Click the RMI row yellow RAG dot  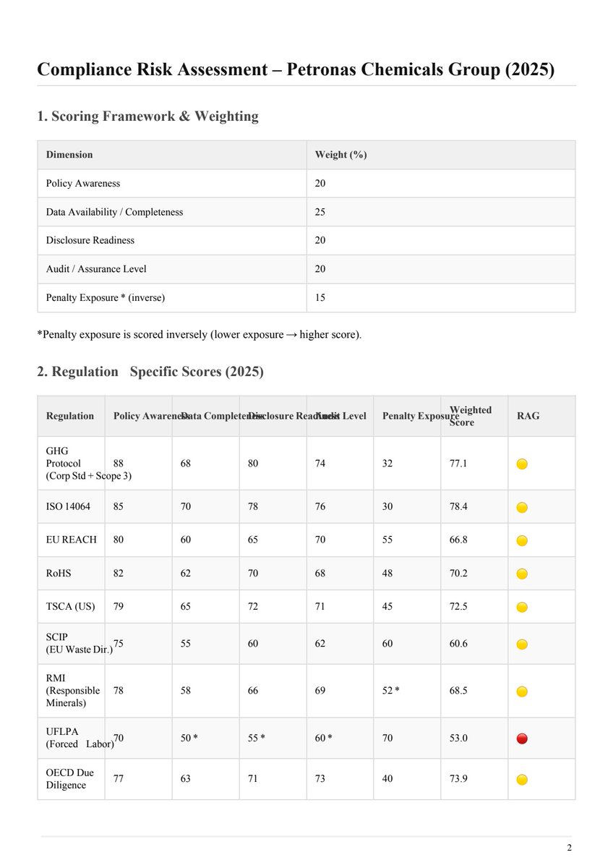pyautogui.click(x=522, y=692)
